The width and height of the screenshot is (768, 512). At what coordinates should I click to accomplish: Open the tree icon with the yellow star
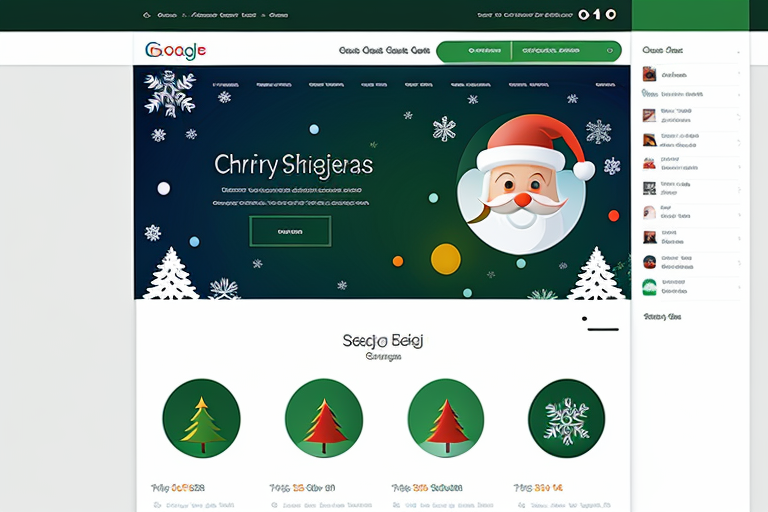click(x=201, y=418)
